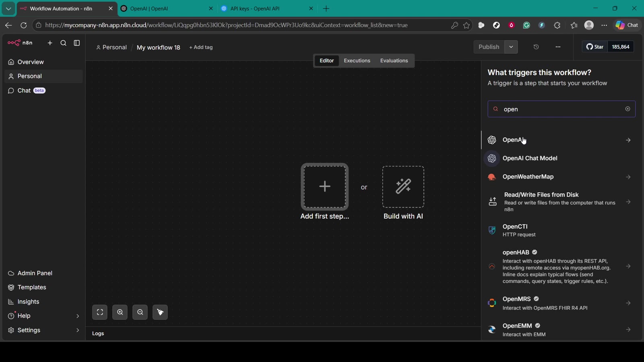Image resolution: width=644 pixels, height=362 pixels.
Task: Open Insights page
Action: pyautogui.click(x=43, y=302)
